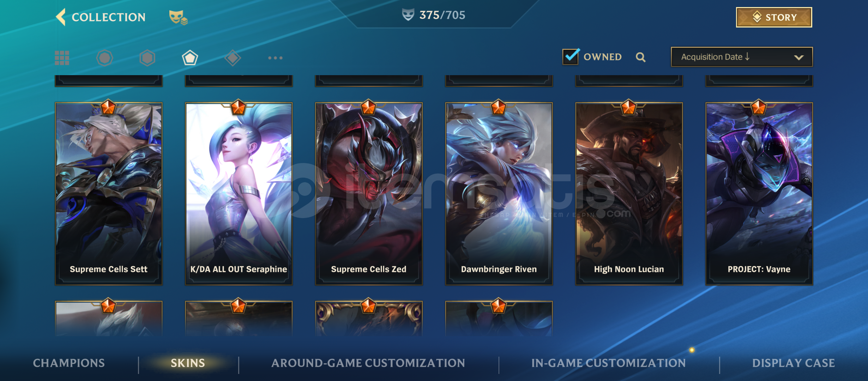The height and width of the screenshot is (381, 868).
Task: Open the PROJECT: Vayne skin card
Action: [x=759, y=193]
